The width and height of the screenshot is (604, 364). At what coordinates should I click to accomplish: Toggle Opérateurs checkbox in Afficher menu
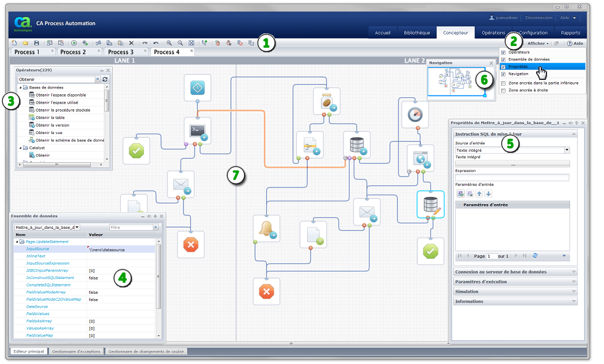pyautogui.click(x=503, y=53)
